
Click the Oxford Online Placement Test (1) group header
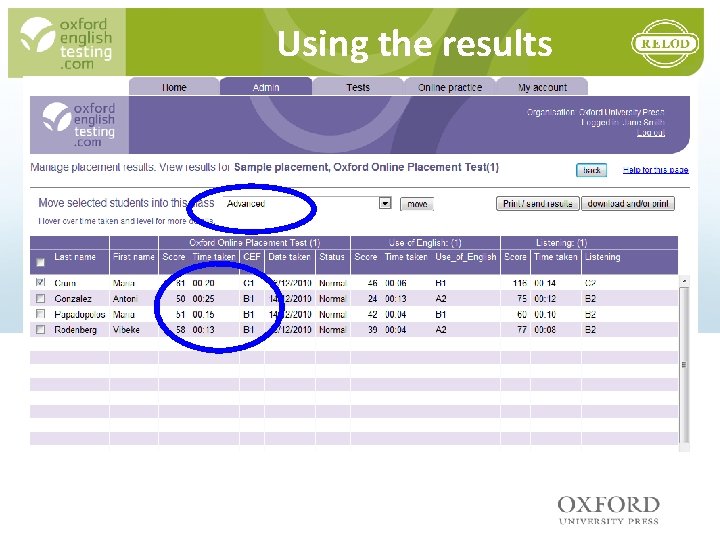tap(254, 242)
